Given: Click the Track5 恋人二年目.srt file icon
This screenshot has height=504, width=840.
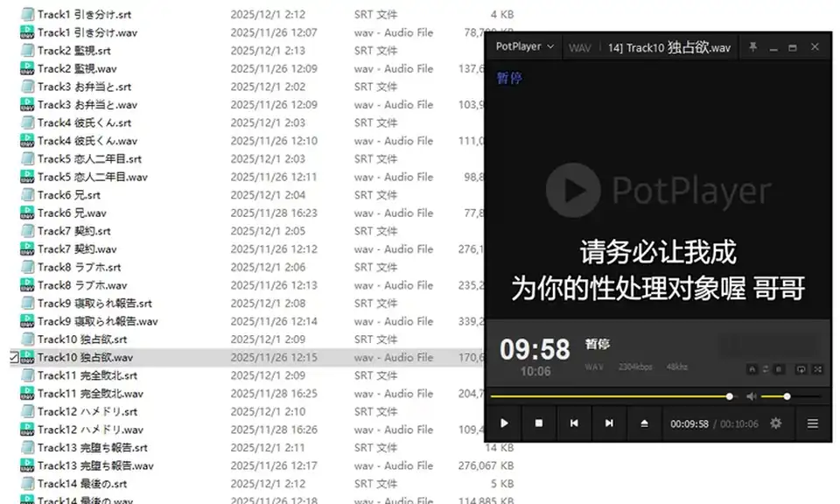Looking at the screenshot, I should tap(27, 159).
